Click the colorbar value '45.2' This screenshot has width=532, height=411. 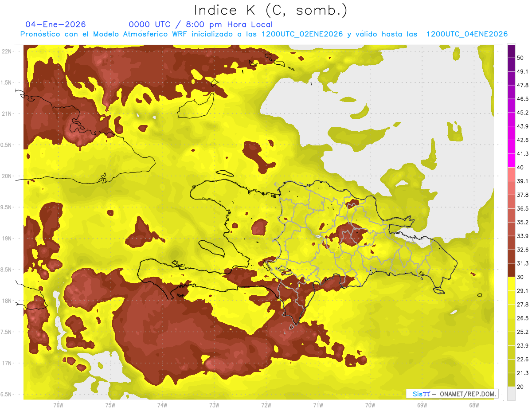(x=523, y=113)
